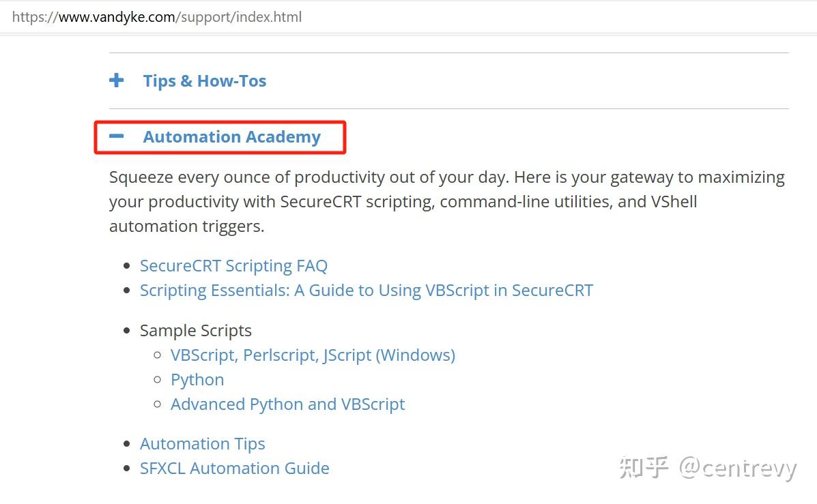This screenshot has width=817, height=504.
Task: Click the Zhihu logo watermark
Action: click(644, 467)
